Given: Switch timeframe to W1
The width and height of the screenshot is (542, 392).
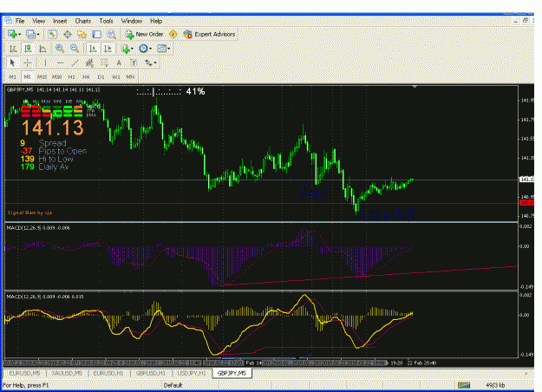Looking at the screenshot, I should 116,76.
